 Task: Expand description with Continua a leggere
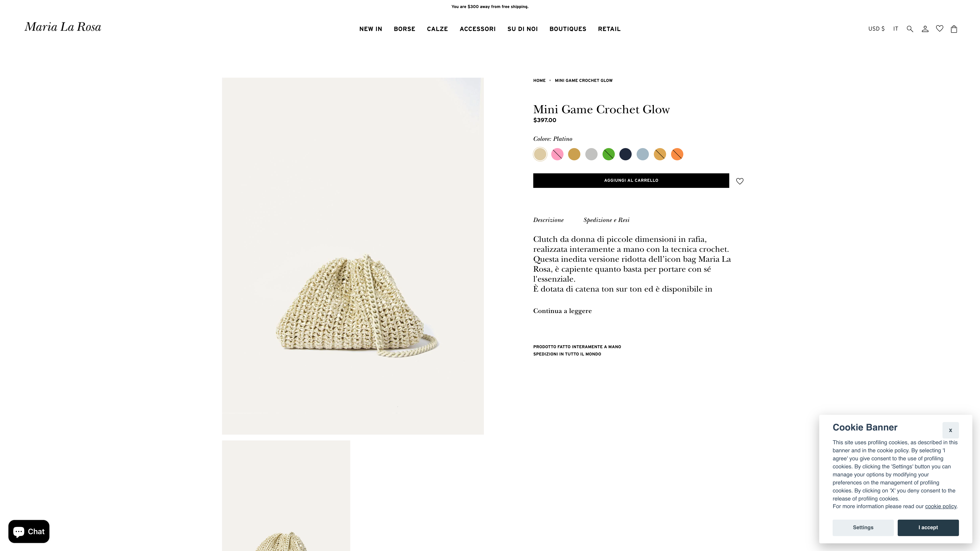click(x=562, y=311)
